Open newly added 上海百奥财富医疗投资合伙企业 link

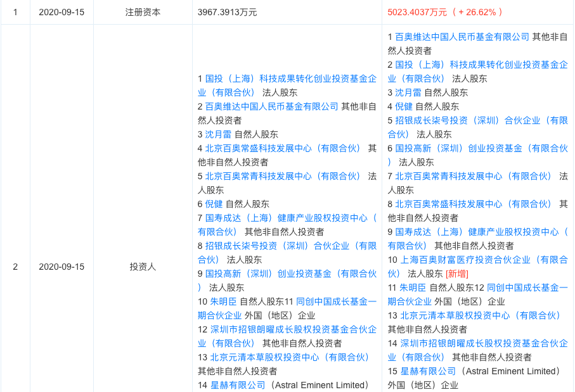pos(484,260)
